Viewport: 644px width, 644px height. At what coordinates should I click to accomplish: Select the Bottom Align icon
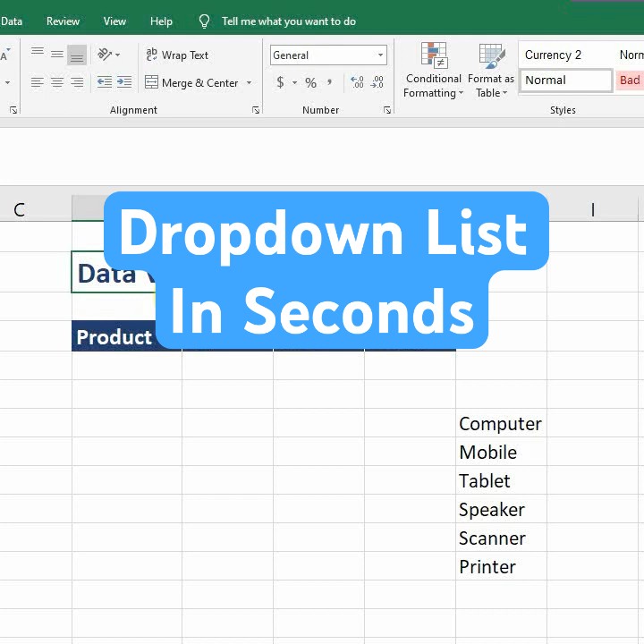[77, 55]
